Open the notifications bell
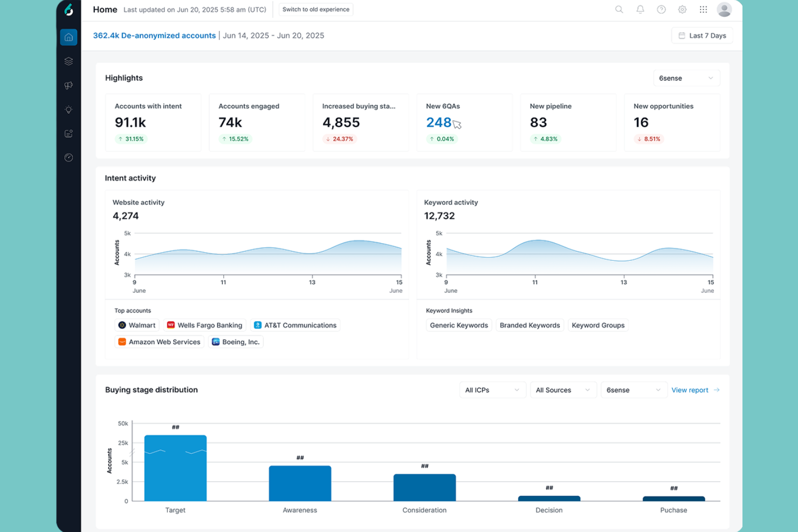Image resolution: width=798 pixels, height=532 pixels. point(640,9)
